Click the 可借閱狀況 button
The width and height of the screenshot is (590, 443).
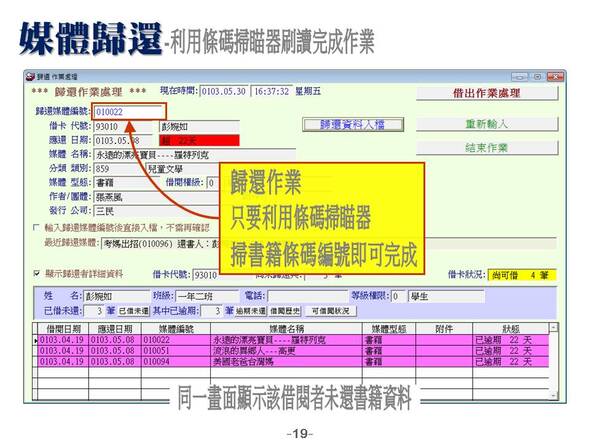(330, 311)
